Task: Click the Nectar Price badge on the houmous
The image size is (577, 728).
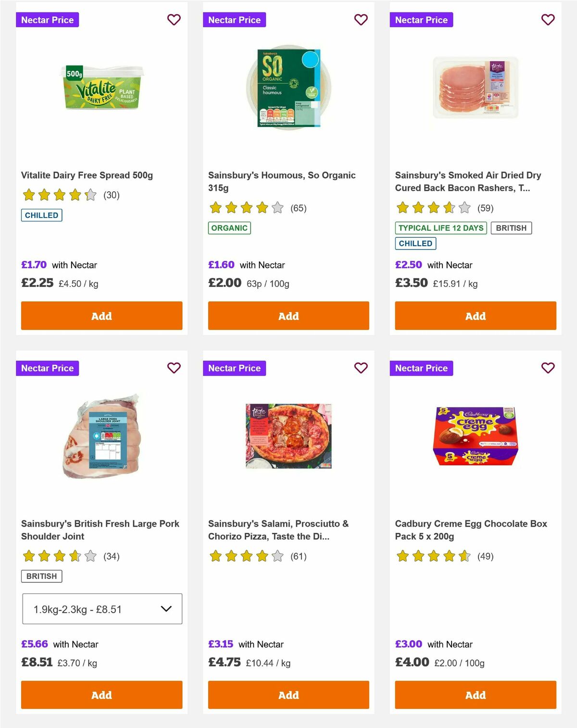Action: pos(235,20)
